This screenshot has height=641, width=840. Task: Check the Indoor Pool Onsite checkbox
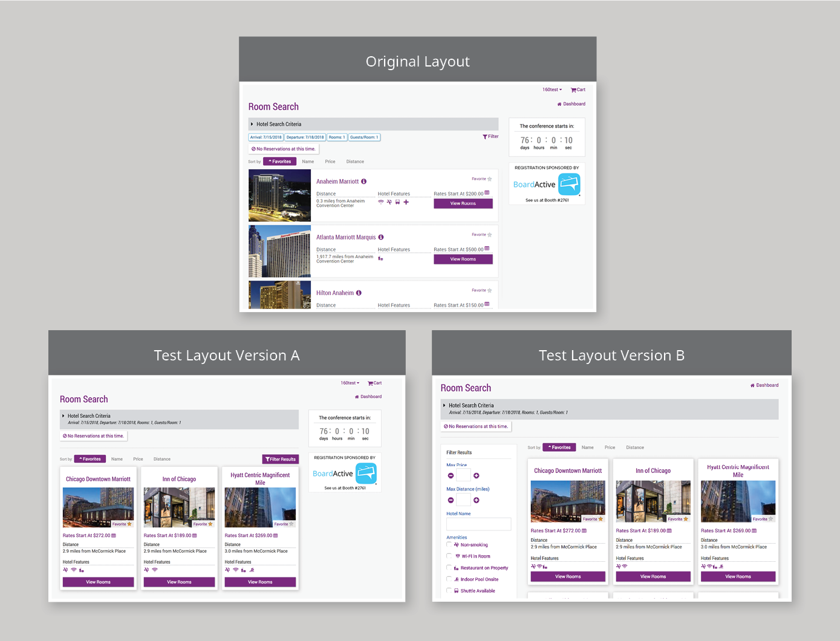[x=449, y=579]
